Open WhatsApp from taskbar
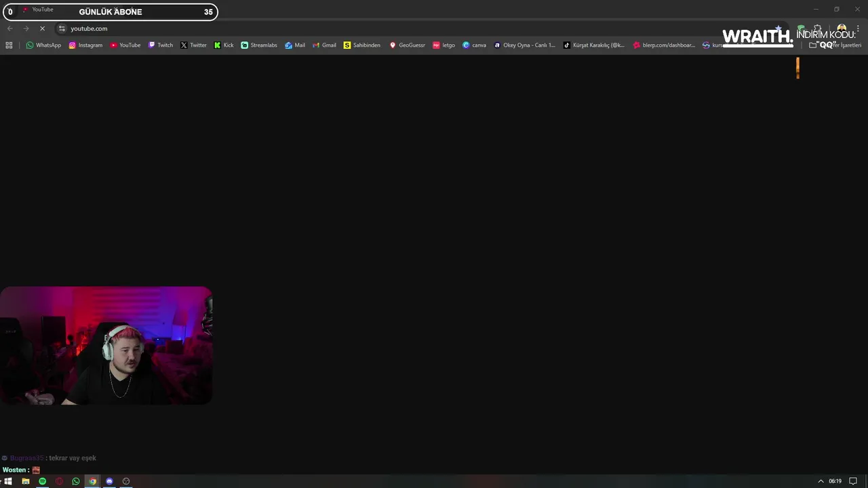The width and height of the screenshot is (868, 488). tap(76, 481)
